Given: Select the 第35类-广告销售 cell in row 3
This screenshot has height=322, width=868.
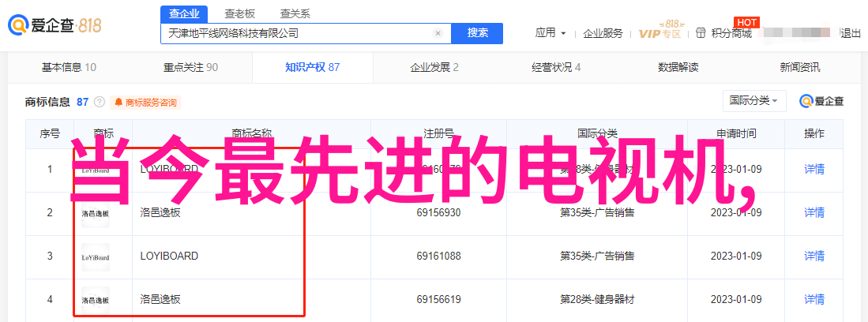Looking at the screenshot, I should tap(597, 256).
